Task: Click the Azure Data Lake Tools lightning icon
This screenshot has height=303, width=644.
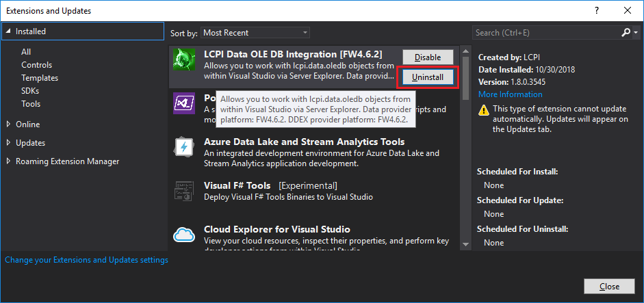Action: pos(183,147)
